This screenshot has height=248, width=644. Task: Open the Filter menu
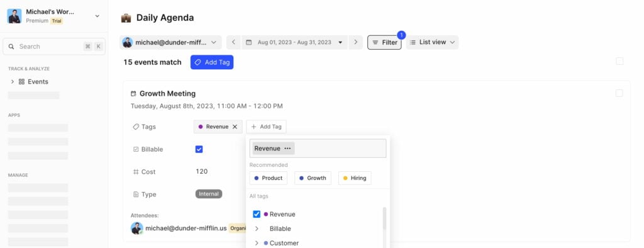[x=384, y=42]
